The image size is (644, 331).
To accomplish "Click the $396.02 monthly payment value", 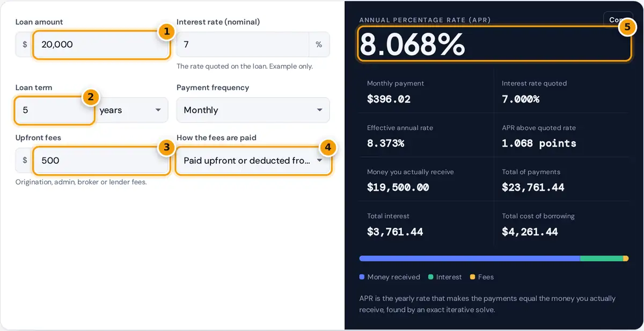I will coord(389,99).
